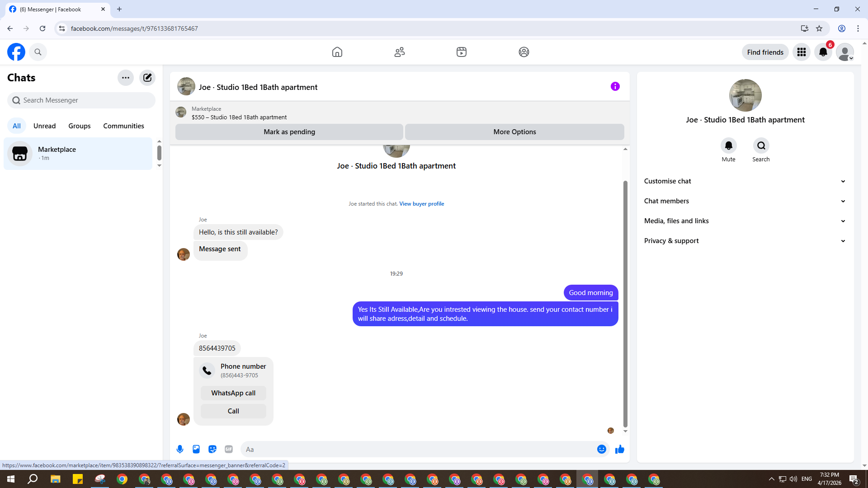Open the Facebook notifications bell

pos(823,52)
